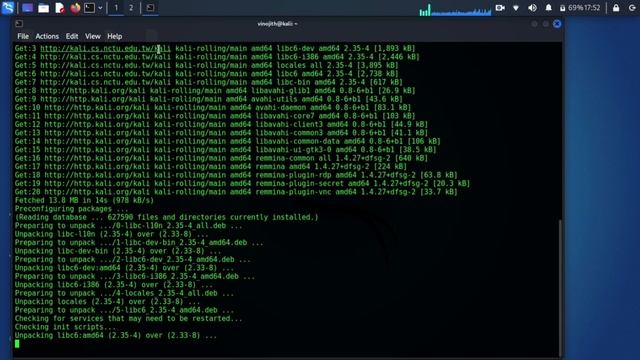Click the terminal window menu icon in titlebar

[x=19, y=24]
